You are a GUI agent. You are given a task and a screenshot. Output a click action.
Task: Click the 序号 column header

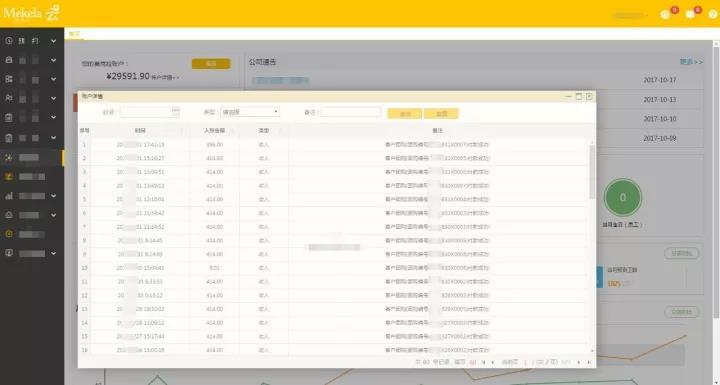pos(84,131)
